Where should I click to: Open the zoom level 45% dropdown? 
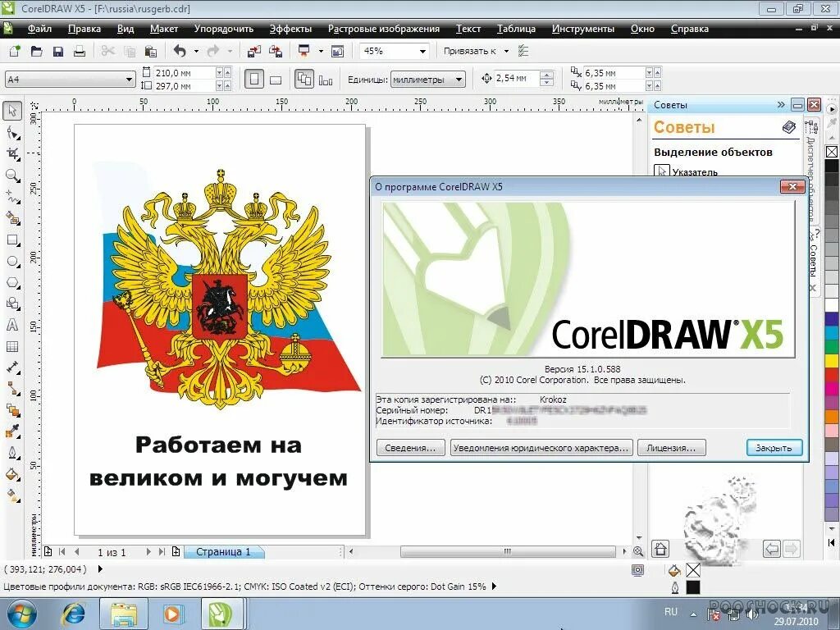pyautogui.click(x=422, y=52)
